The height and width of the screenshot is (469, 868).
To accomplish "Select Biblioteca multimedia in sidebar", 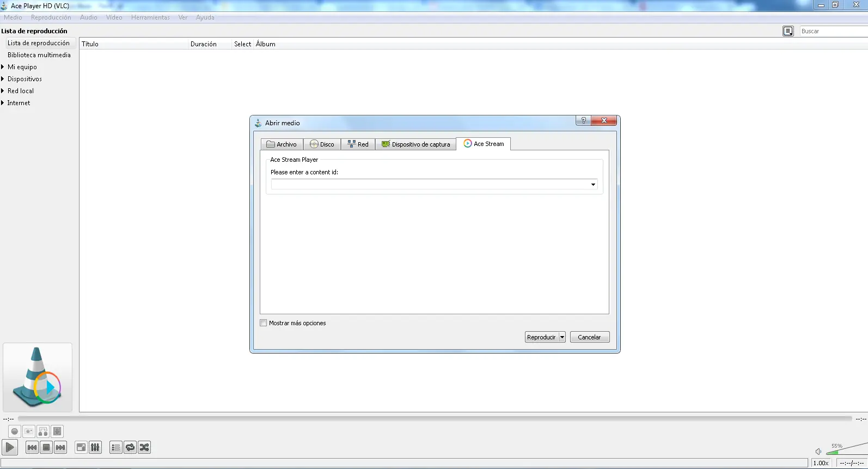I will pos(39,55).
